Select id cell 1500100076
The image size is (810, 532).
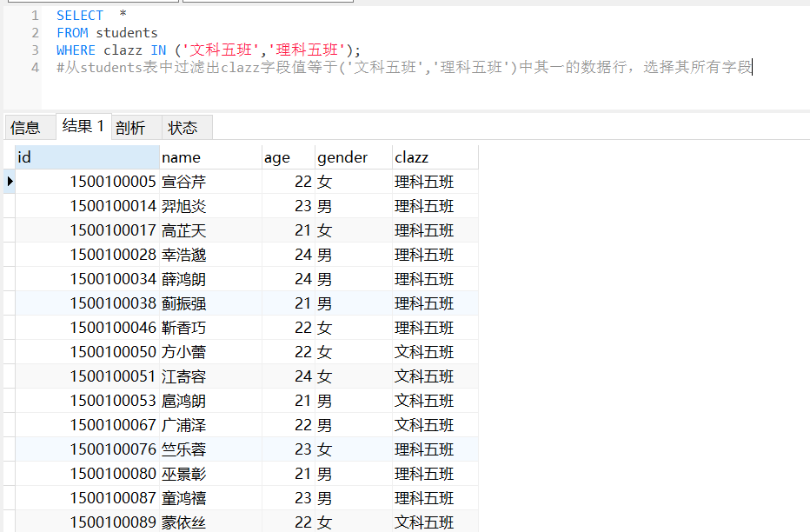87,449
